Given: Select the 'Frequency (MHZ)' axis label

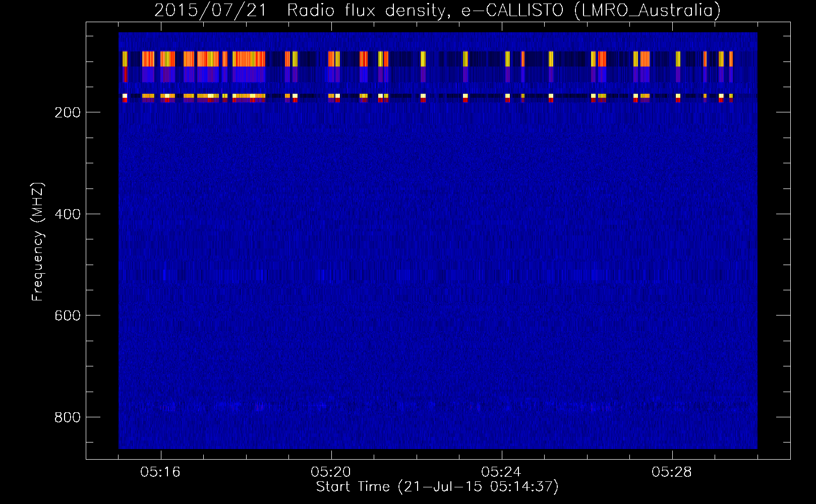Looking at the screenshot, I should click(x=38, y=241).
